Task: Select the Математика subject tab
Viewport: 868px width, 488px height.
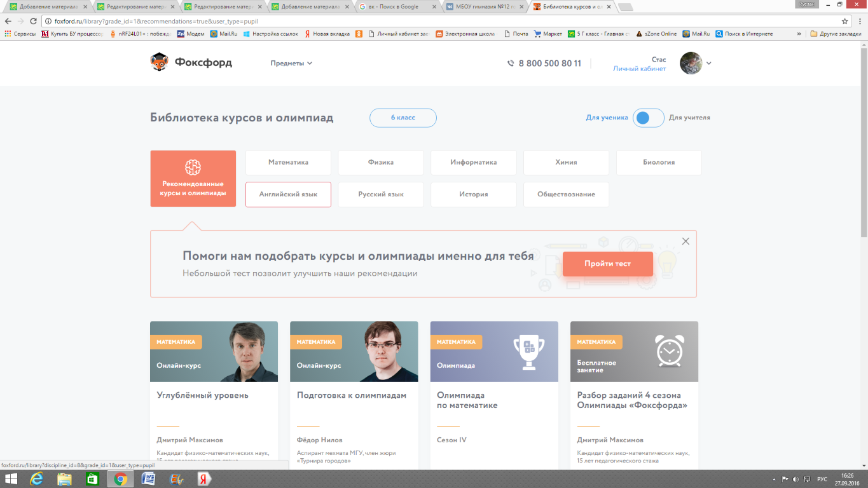Action: click(x=288, y=163)
